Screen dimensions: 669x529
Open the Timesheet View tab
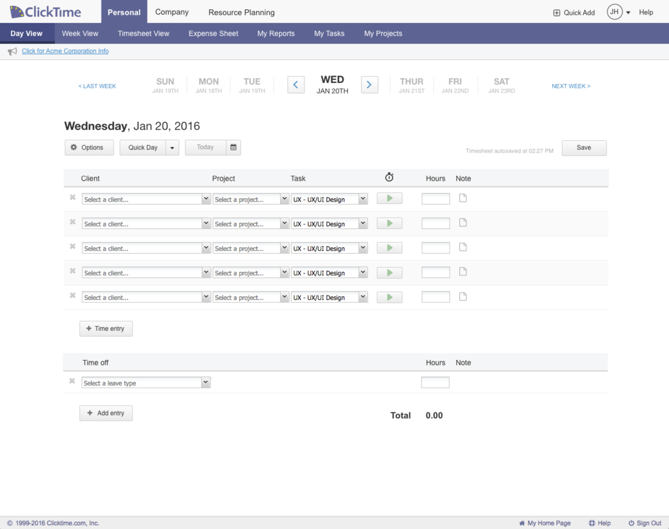pos(143,33)
